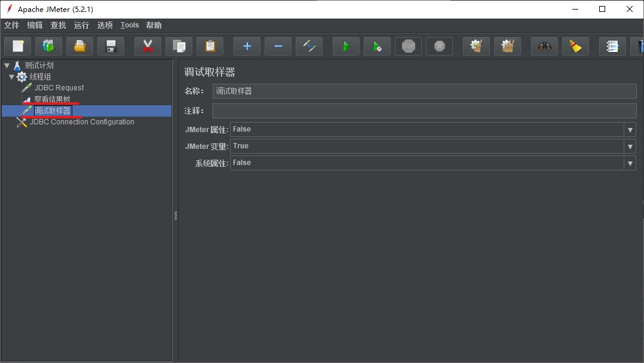Screen dimensions: 644x363
Task: Open the 选项 menu
Action: coord(105,25)
